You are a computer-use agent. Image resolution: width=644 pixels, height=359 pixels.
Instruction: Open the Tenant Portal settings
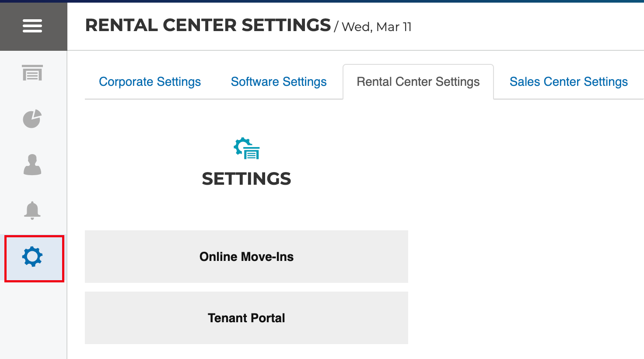click(246, 318)
